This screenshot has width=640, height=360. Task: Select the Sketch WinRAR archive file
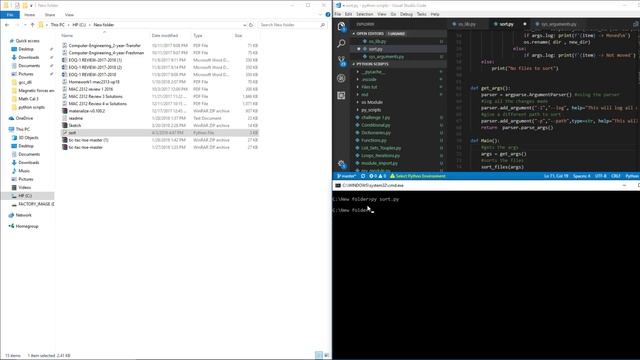[x=75, y=125]
